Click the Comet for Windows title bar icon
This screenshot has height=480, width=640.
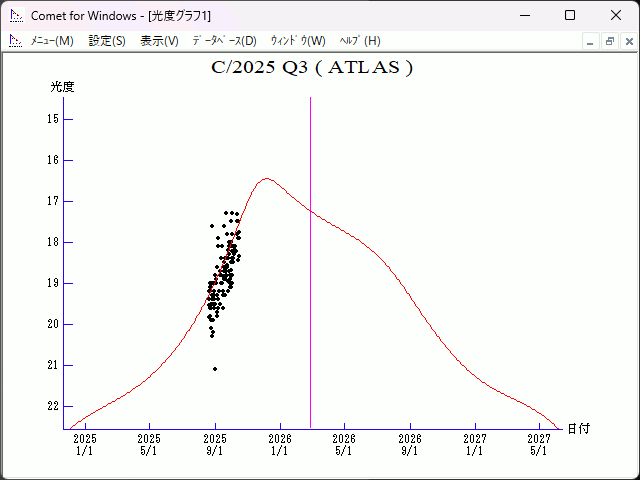click(15, 16)
